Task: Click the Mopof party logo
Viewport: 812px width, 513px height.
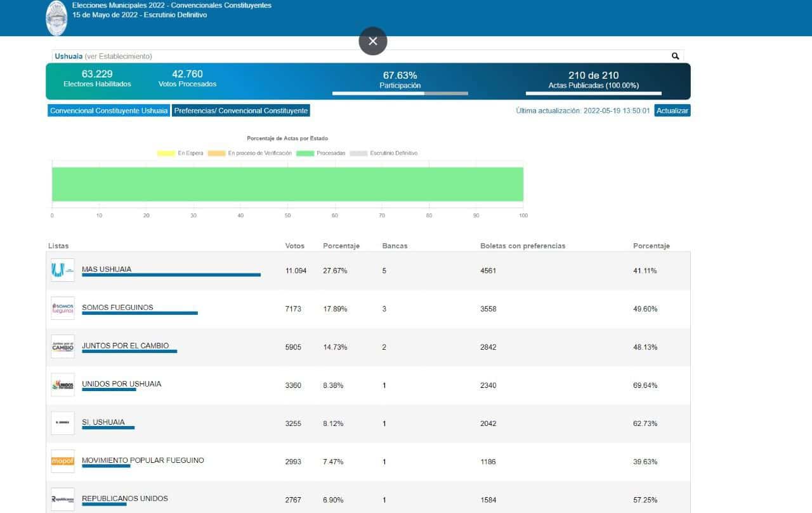Action: click(63, 461)
